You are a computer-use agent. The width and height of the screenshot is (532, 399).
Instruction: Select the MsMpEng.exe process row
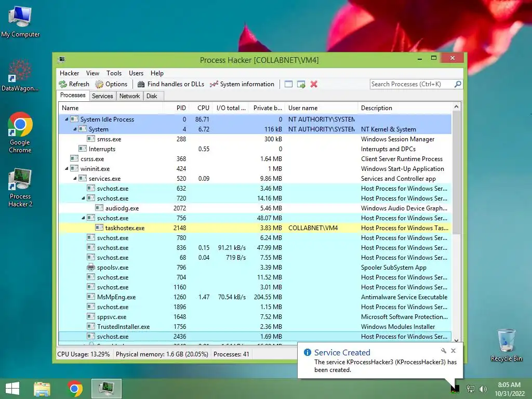tap(255, 297)
